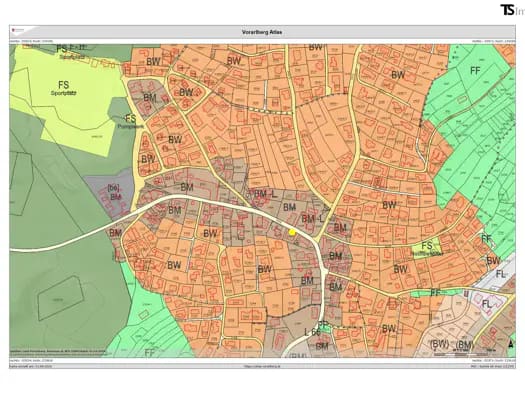Click the L 66 road label
This screenshot has height=394, width=525.
(x=312, y=332)
